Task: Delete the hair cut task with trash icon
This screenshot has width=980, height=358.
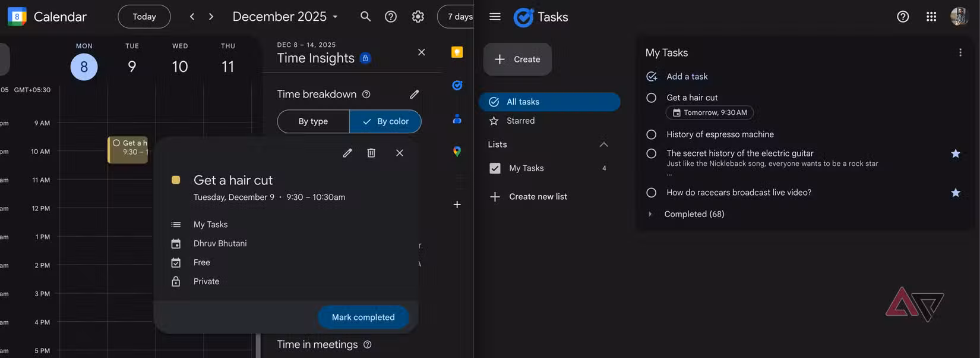Action: (x=371, y=153)
